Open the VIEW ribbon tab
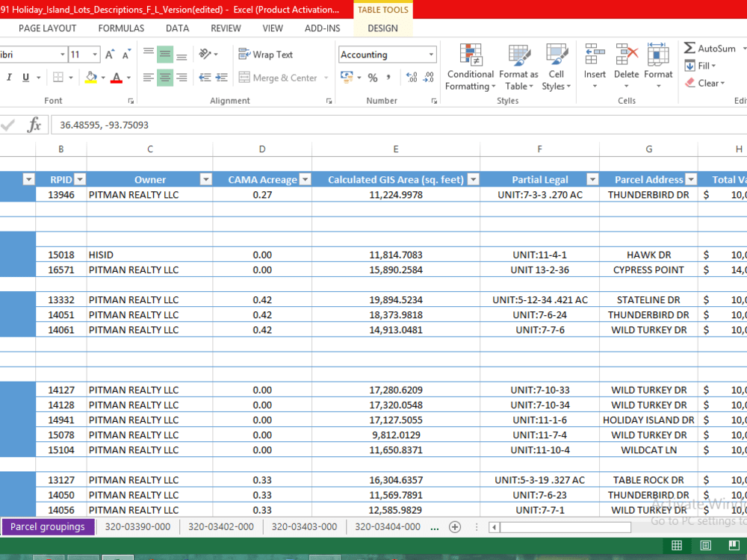The image size is (747, 560). pyautogui.click(x=273, y=28)
